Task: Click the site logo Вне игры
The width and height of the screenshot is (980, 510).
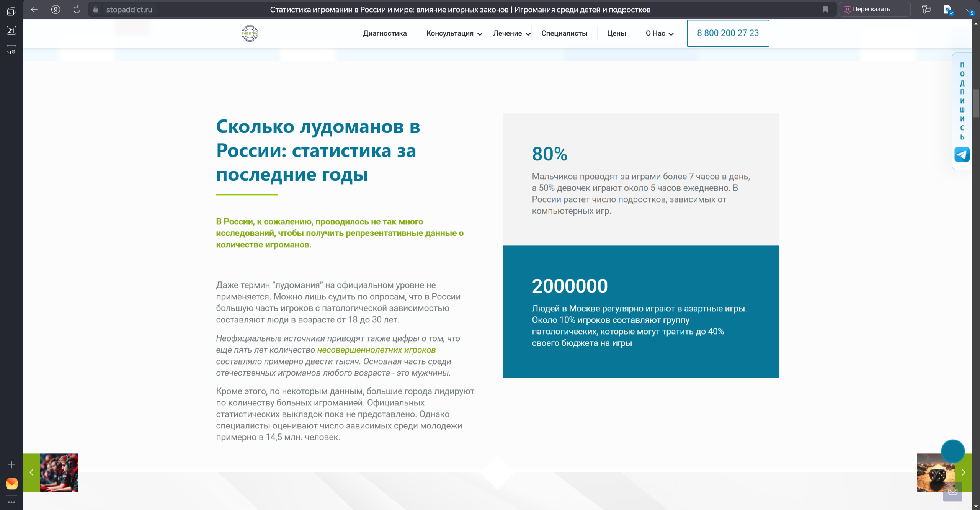Action: (x=250, y=33)
